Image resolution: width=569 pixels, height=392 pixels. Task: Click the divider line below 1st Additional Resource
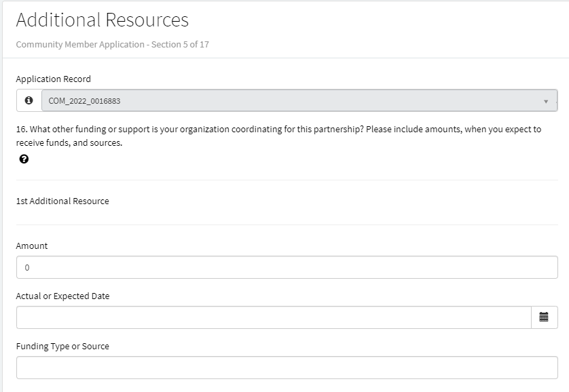tap(287, 224)
